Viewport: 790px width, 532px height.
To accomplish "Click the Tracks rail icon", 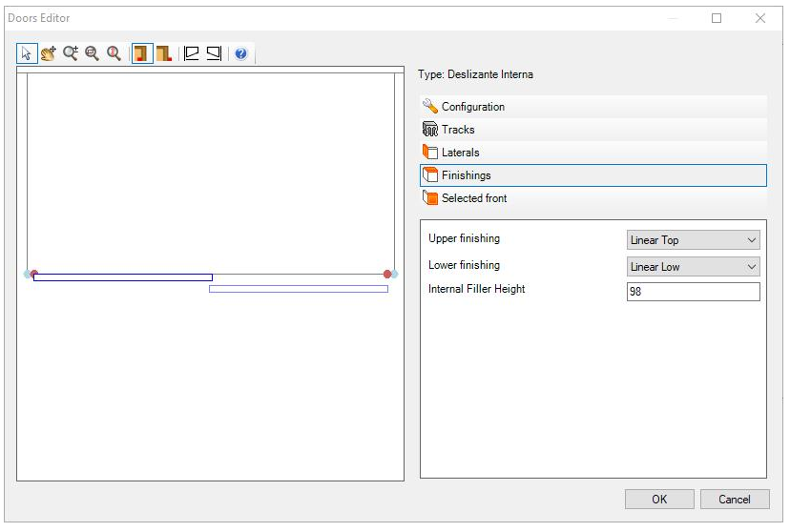I will click(430, 130).
